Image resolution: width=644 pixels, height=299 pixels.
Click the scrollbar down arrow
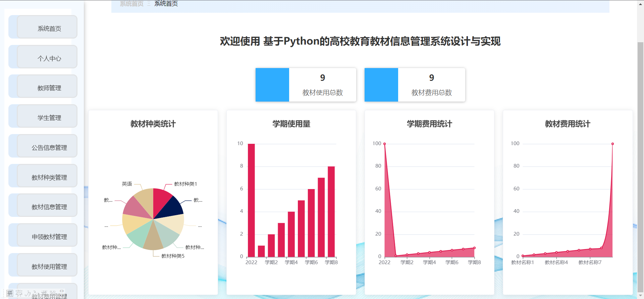coord(640,296)
